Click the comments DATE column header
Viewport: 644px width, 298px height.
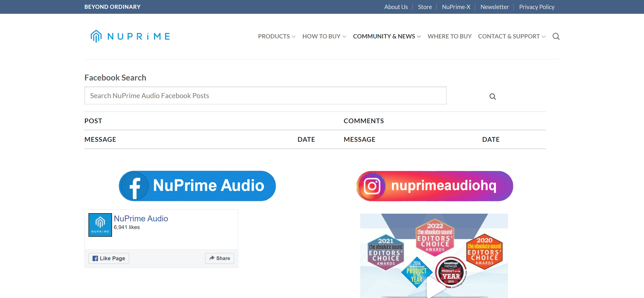[x=491, y=139]
